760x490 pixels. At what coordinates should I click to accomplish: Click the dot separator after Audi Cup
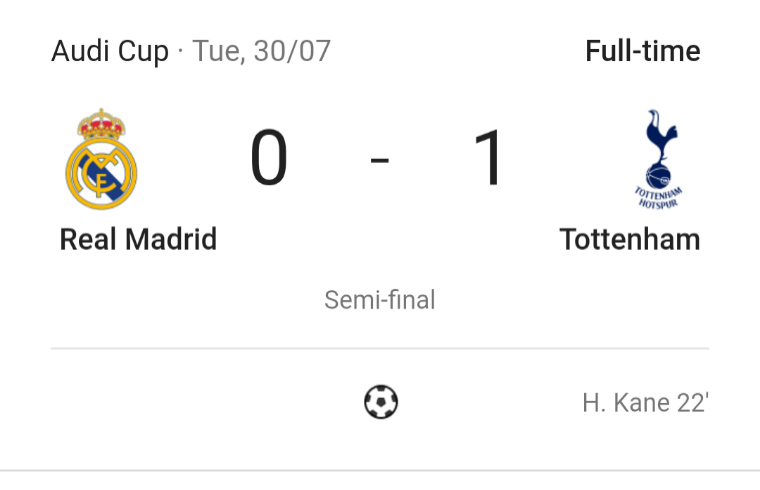tap(181, 52)
